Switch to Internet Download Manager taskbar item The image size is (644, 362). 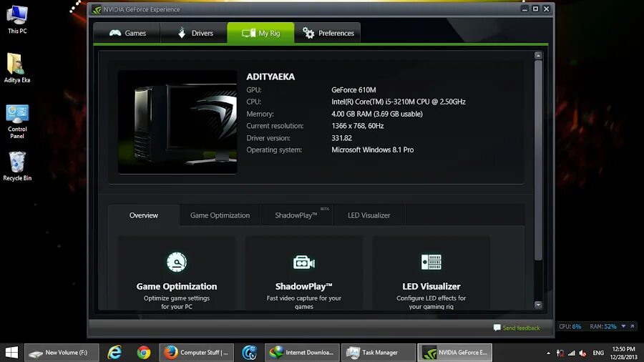(302, 353)
